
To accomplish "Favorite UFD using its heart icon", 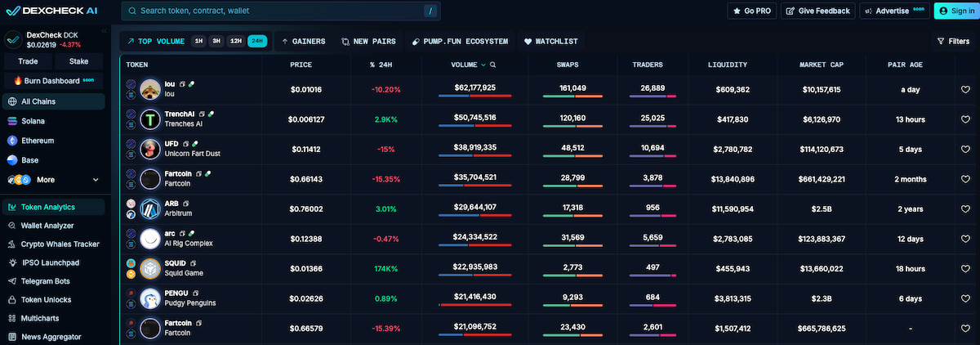I will tap(964, 150).
